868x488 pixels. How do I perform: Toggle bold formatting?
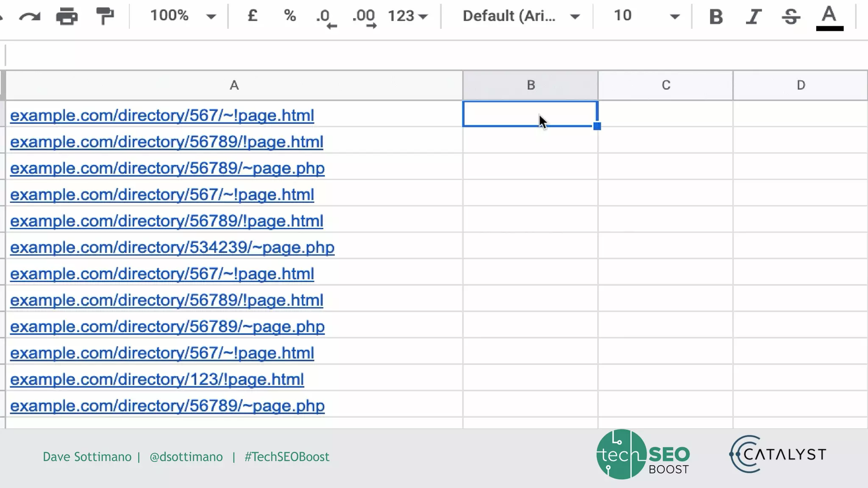click(716, 17)
